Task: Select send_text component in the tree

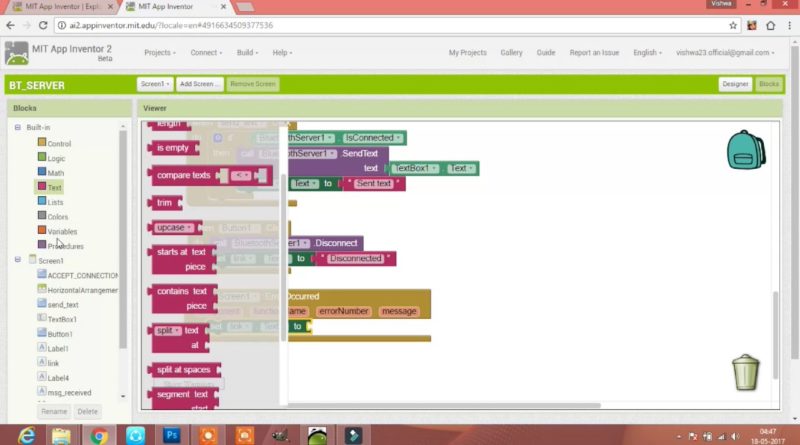Action: (63, 305)
